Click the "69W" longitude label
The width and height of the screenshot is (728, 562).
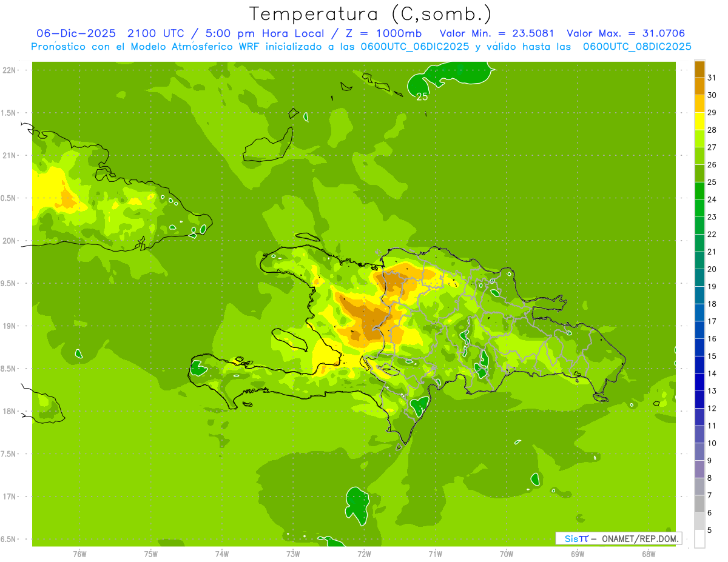[x=578, y=554]
